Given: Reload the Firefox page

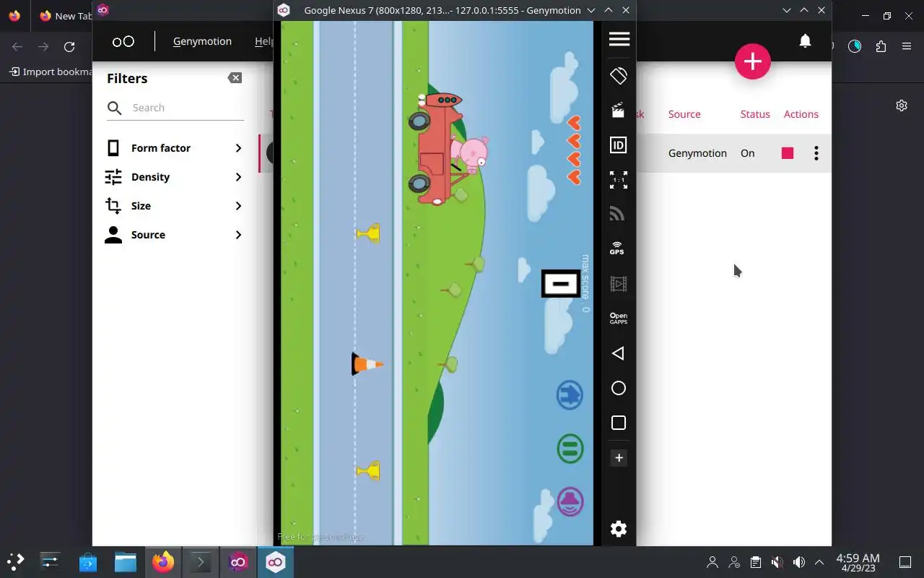Looking at the screenshot, I should click(x=69, y=47).
